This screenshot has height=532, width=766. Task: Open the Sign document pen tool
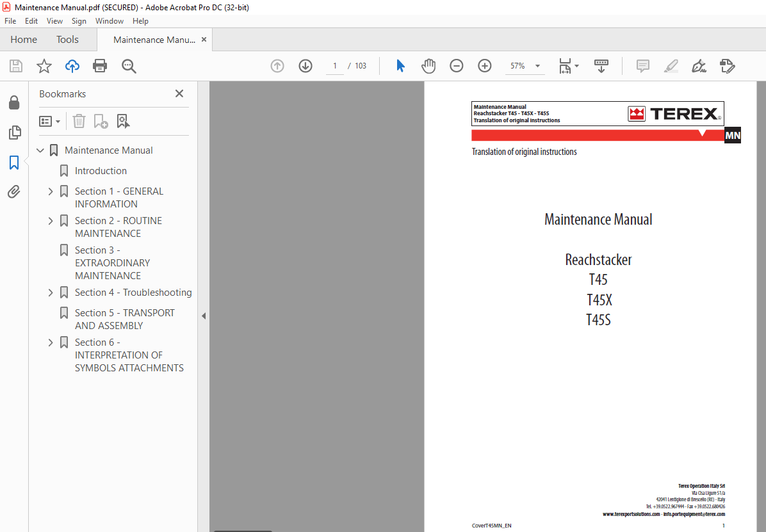[699, 66]
